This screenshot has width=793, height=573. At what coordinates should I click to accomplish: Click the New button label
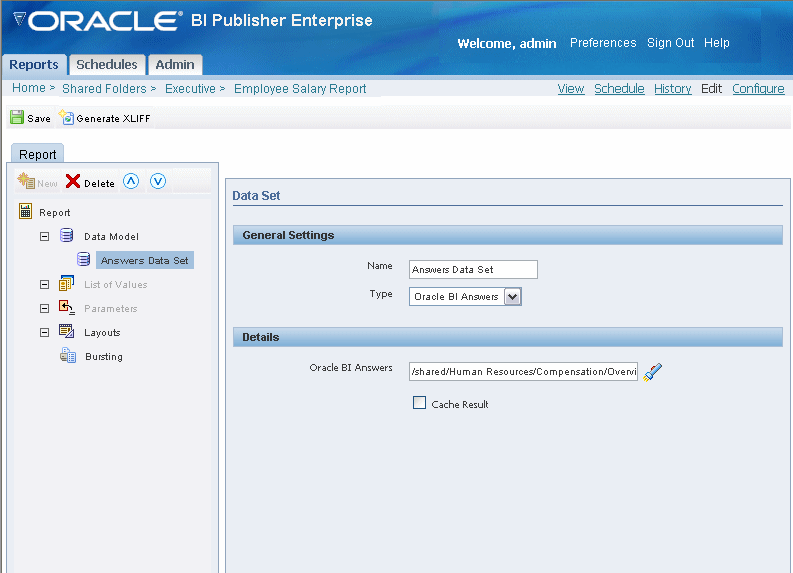coord(47,183)
